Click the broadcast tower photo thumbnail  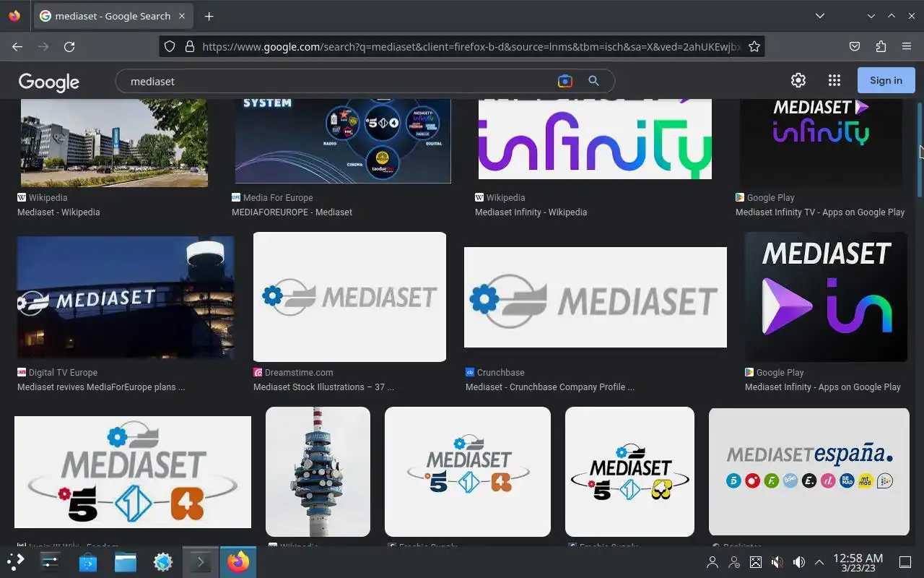tap(318, 472)
